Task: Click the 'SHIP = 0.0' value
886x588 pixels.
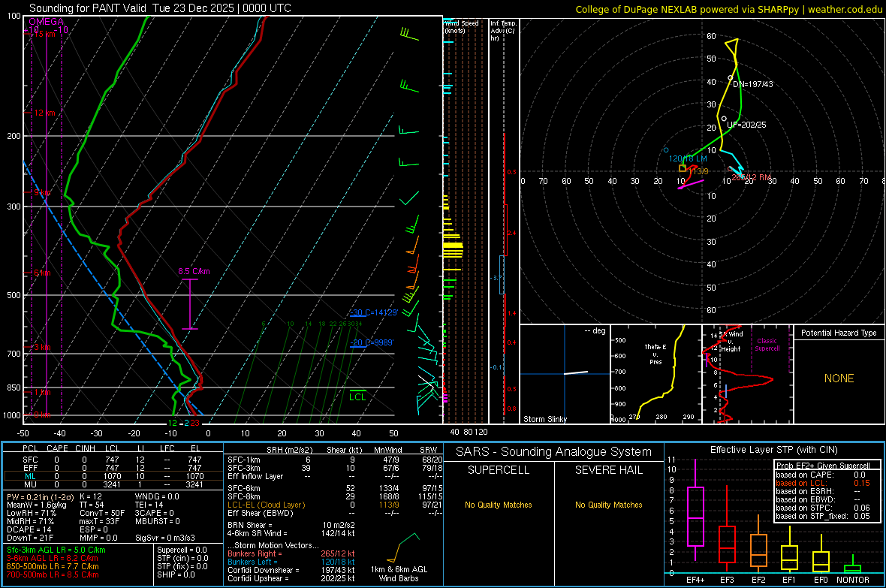Action: [x=176, y=574]
